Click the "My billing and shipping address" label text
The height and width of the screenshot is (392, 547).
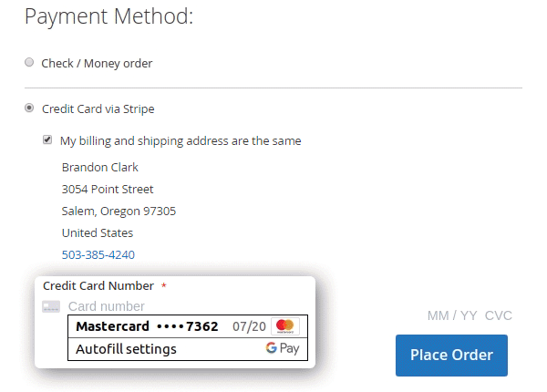(181, 140)
